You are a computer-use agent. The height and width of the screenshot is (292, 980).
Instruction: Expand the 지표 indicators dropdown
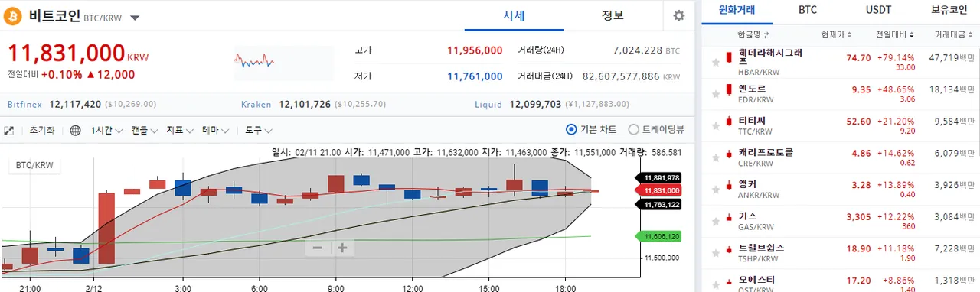point(181,130)
